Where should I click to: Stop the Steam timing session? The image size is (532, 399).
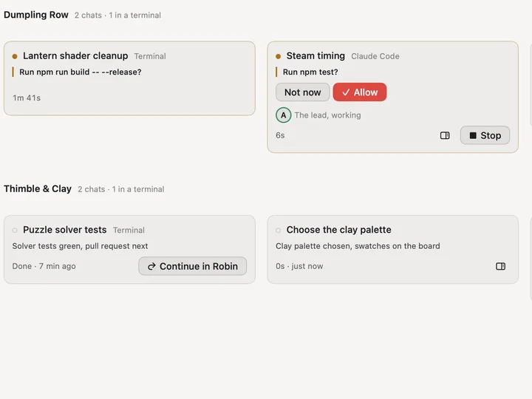[x=485, y=135]
